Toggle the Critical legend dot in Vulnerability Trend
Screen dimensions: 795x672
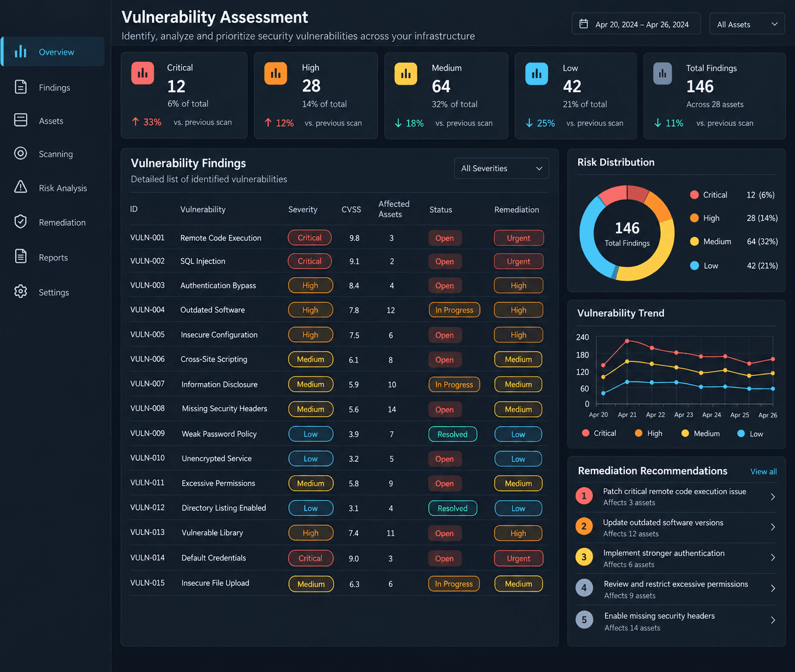(586, 433)
